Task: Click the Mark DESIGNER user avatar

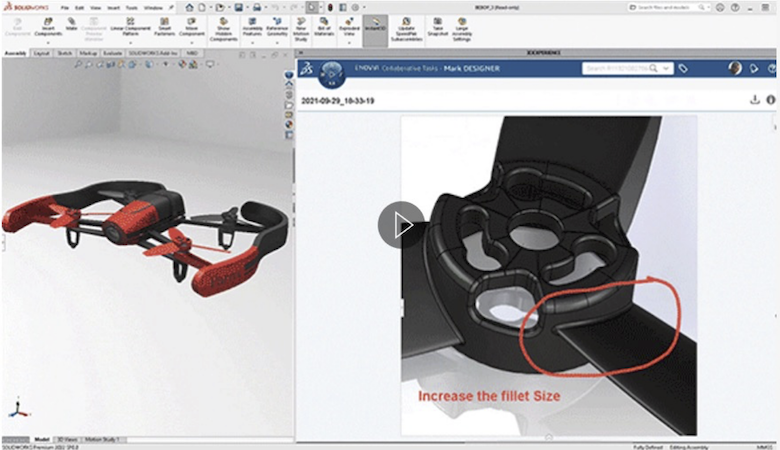Action: tap(736, 69)
